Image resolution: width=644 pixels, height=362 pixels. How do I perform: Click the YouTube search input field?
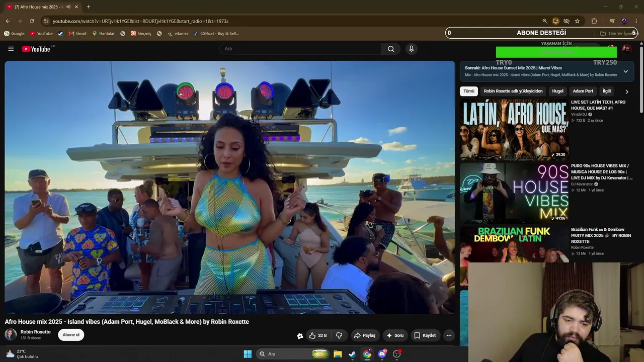300,49
